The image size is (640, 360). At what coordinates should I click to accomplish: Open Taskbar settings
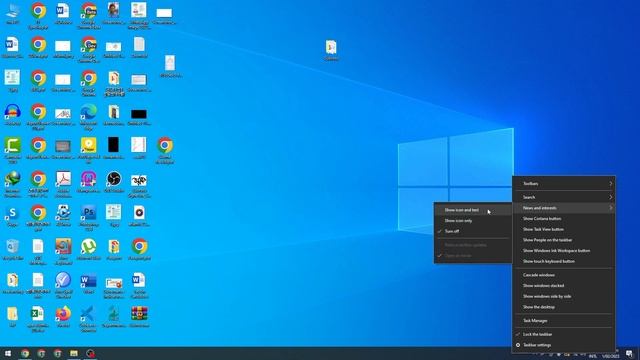click(x=564, y=345)
